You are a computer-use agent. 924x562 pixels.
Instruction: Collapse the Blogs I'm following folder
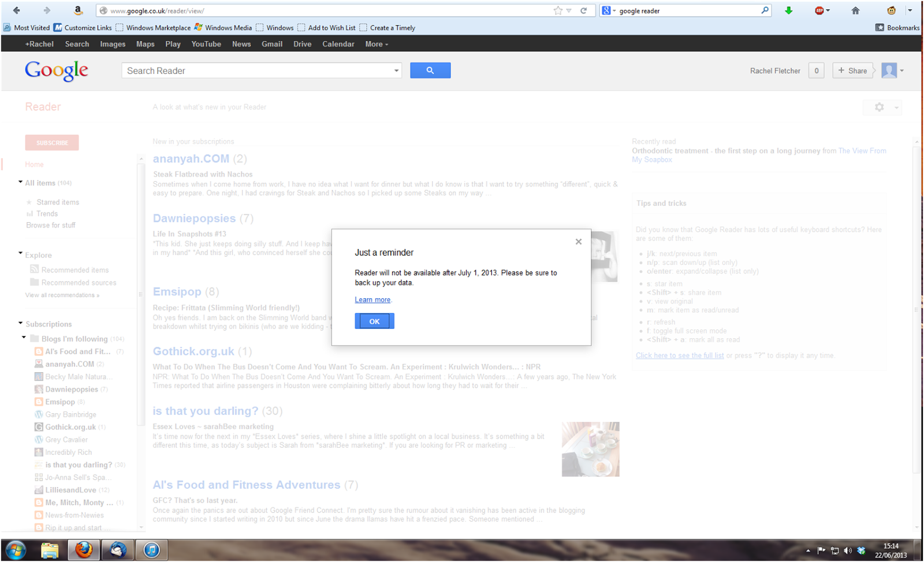pos(24,338)
